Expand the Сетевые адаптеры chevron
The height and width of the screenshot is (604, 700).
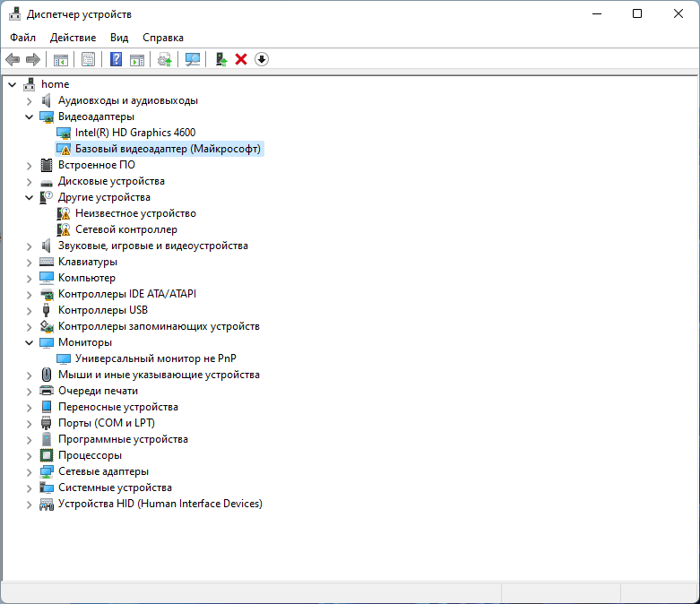29,472
